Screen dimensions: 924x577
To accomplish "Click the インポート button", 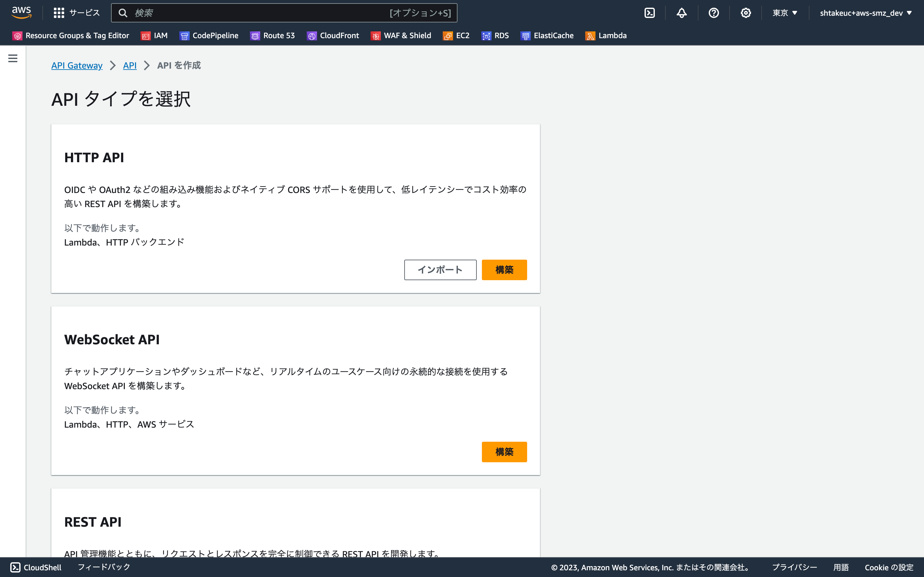I will 440,269.
